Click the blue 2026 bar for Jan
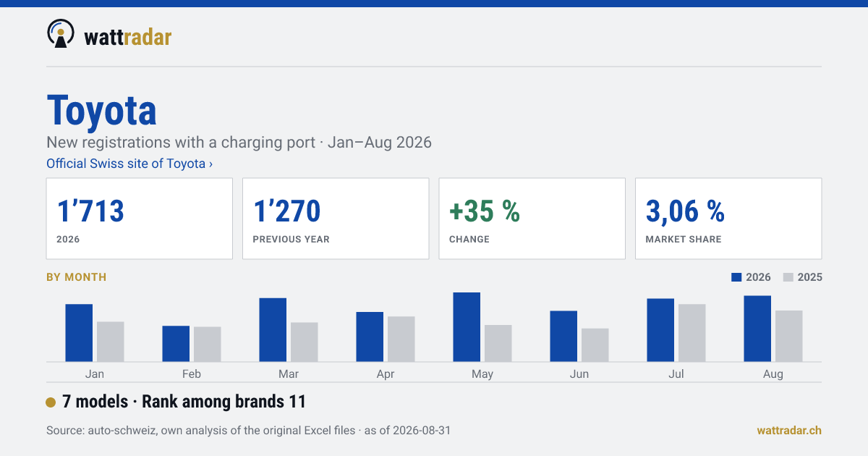The height and width of the screenshot is (456, 868). click(79, 333)
